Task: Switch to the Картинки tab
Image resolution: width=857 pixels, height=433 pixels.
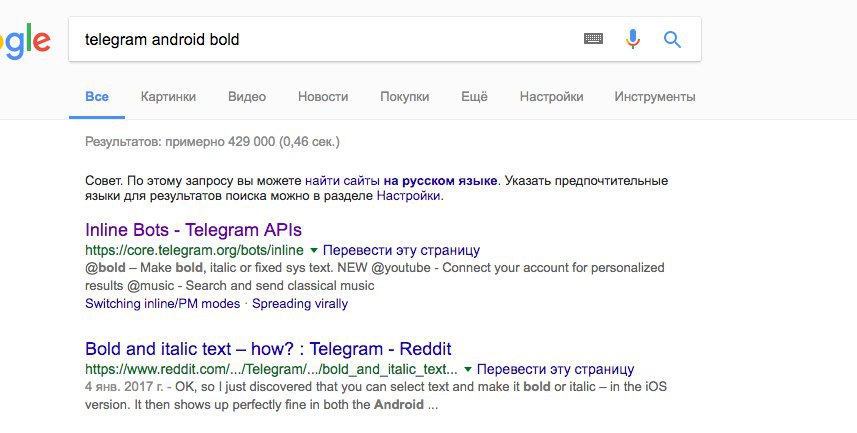Action: (x=168, y=97)
